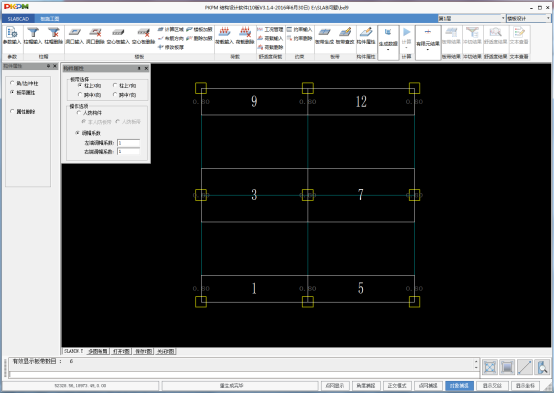Open the 构件属性 component properties tool

coord(366,36)
